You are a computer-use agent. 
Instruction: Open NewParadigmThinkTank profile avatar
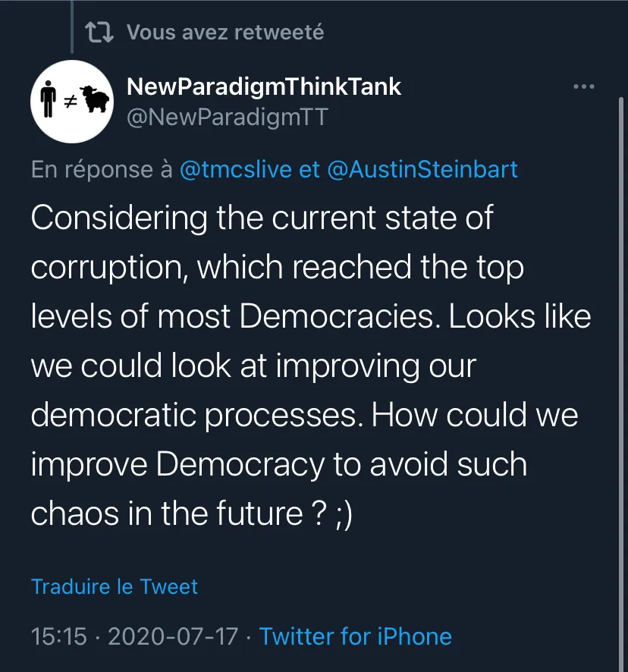(x=72, y=102)
